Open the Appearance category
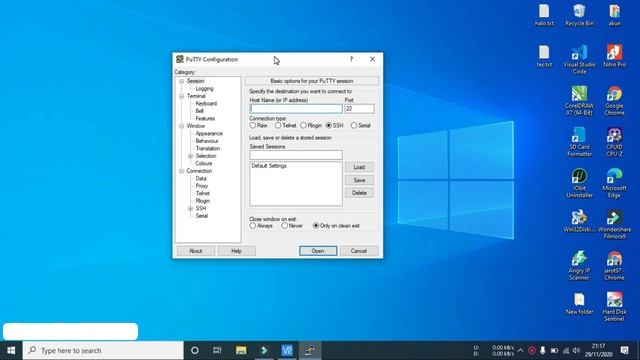 click(209, 133)
